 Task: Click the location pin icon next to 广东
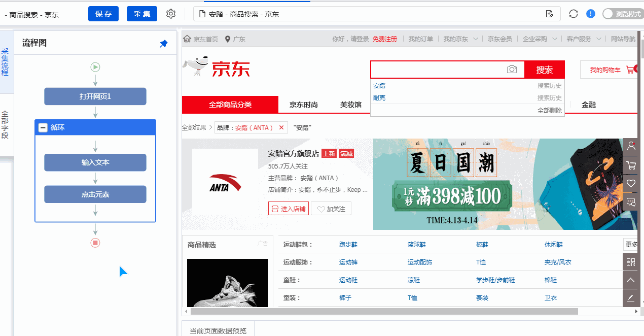228,39
